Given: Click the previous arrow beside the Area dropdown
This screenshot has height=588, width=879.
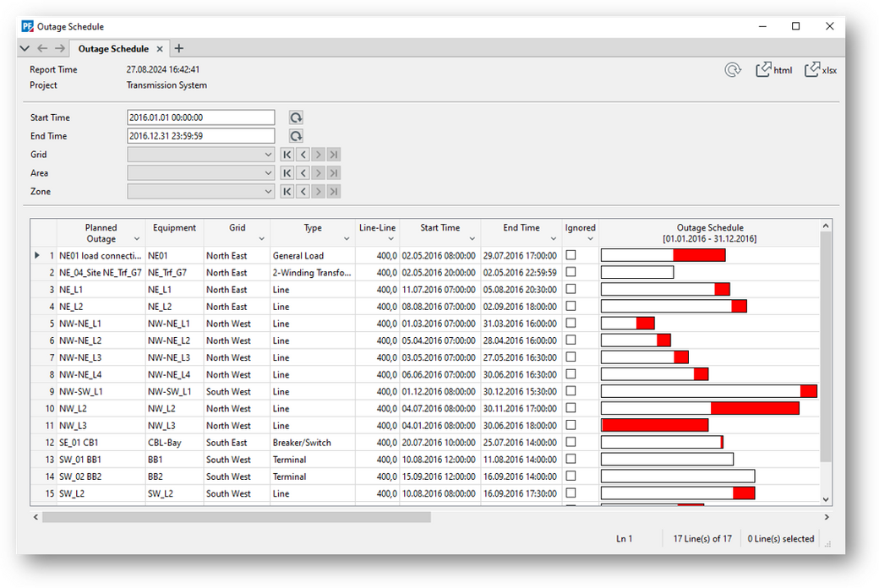Looking at the screenshot, I should pyautogui.click(x=302, y=172).
